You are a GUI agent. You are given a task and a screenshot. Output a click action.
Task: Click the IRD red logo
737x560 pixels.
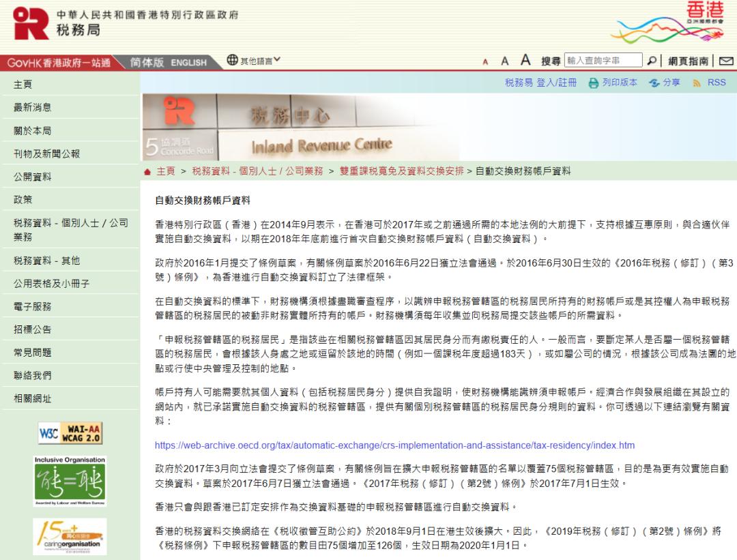tap(31, 23)
